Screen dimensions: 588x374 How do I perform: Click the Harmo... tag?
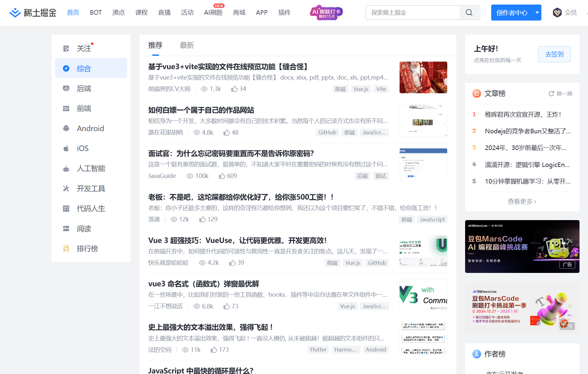coord(345,350)
